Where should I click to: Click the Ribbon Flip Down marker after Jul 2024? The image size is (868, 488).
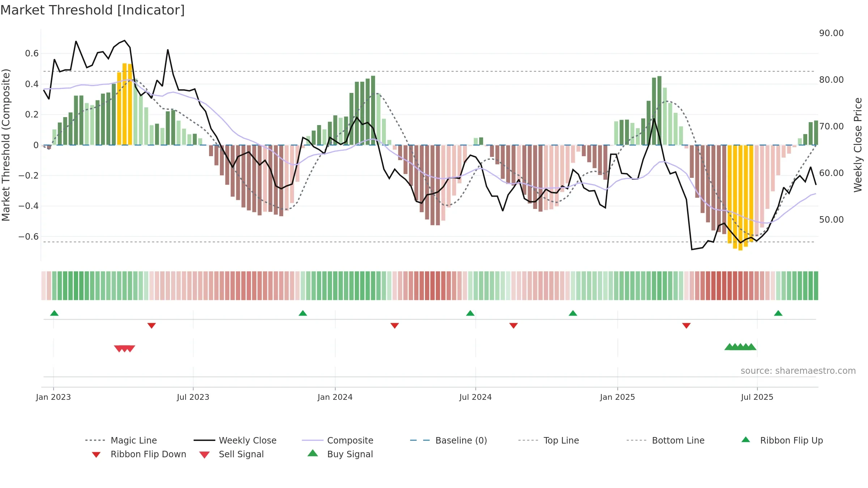coord(514,326)
